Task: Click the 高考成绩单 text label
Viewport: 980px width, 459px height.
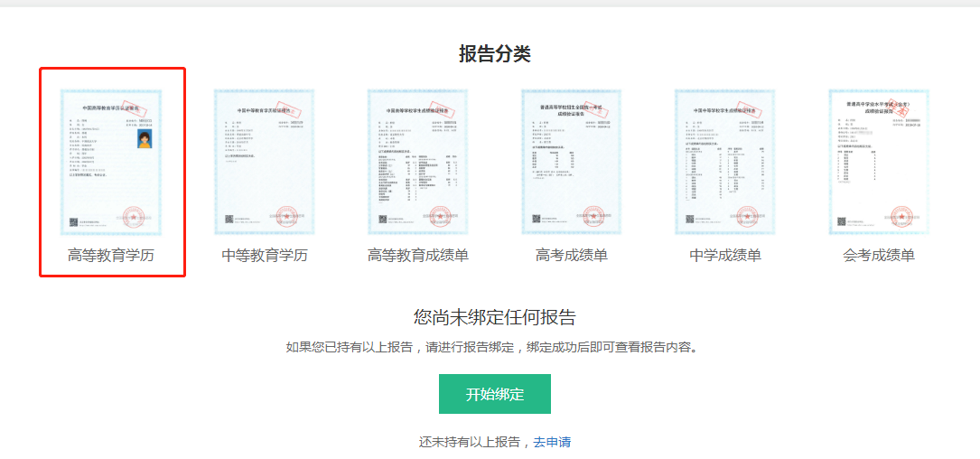Action: (x=571, y=256)
